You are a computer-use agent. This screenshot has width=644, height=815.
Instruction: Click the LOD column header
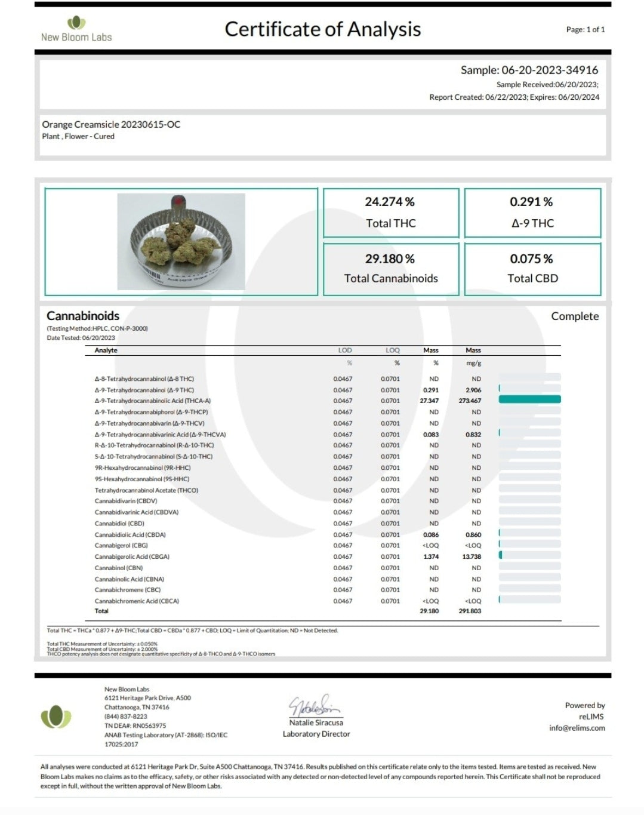pos(344,350)
